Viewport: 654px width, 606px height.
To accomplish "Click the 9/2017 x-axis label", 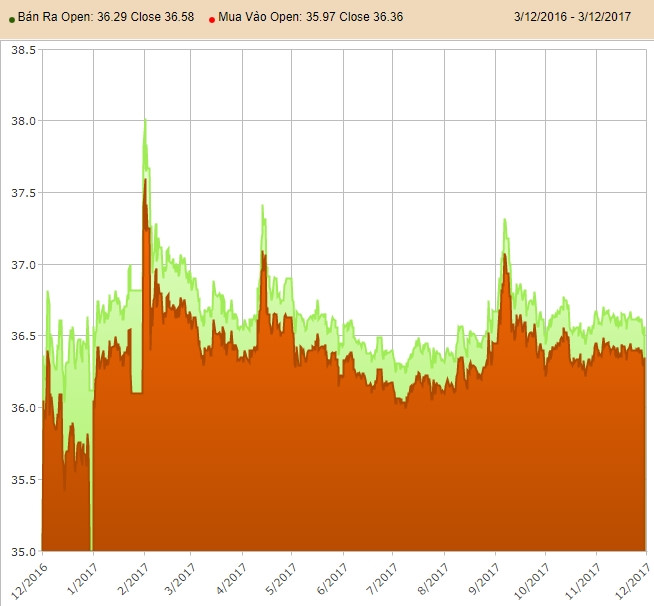I will click(483, 578).
